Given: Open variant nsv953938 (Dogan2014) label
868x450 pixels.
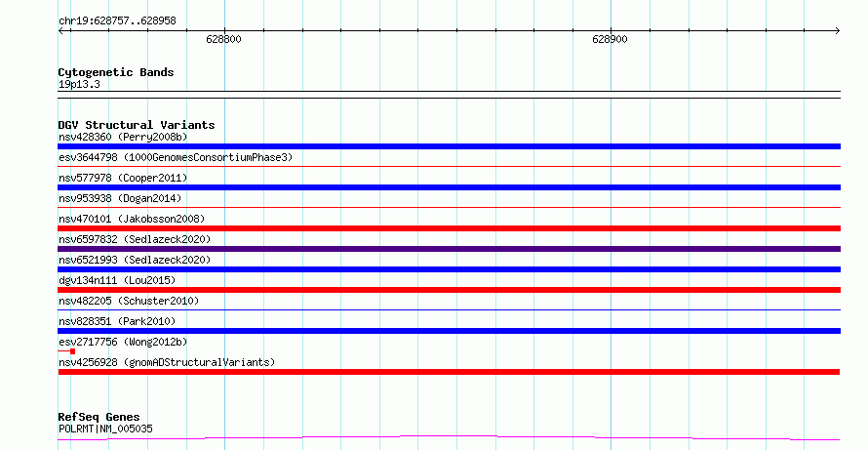Looking at the screenshot, I should [120, 198].
